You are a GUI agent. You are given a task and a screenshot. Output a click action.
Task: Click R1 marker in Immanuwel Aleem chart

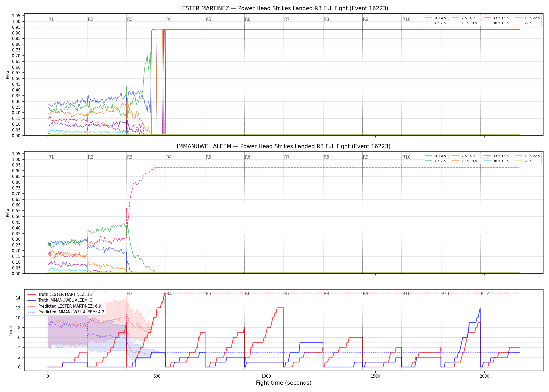(51, 157)
